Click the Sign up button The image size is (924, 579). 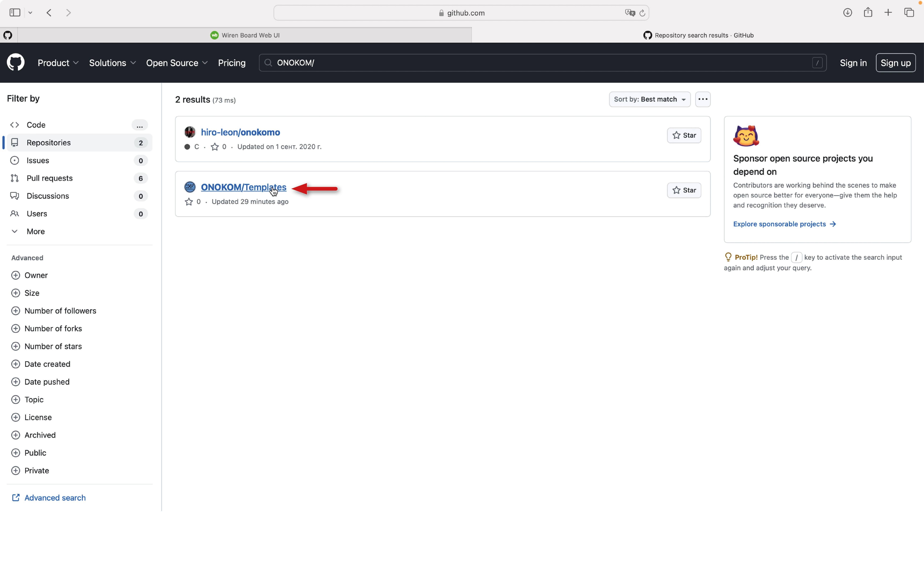tap(895, 63)
